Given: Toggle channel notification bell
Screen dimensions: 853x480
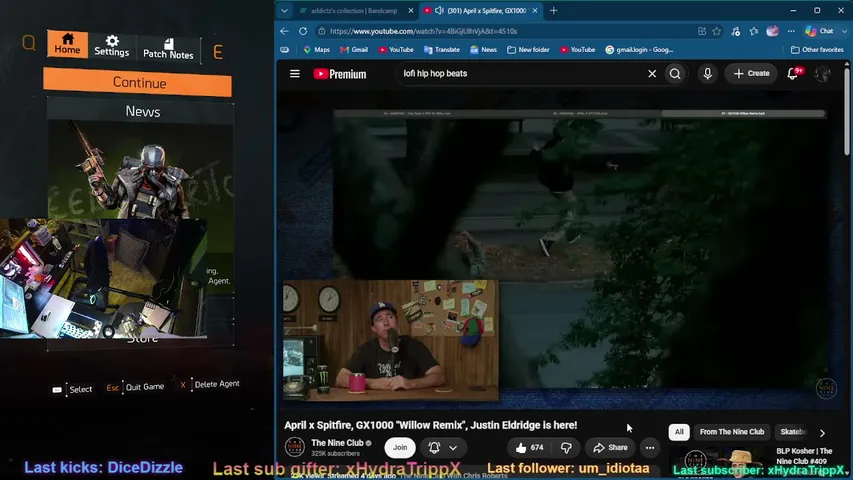Looking at the screenshot, I should click(434, 447).
